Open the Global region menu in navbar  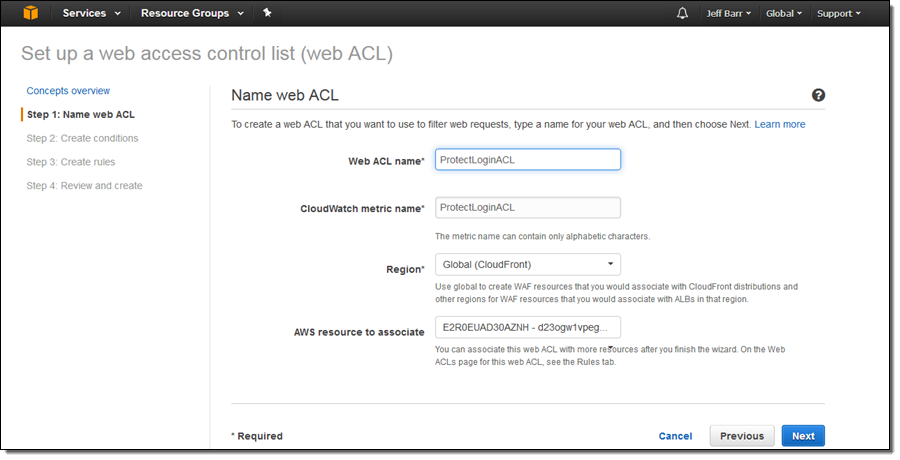point(784,13)
